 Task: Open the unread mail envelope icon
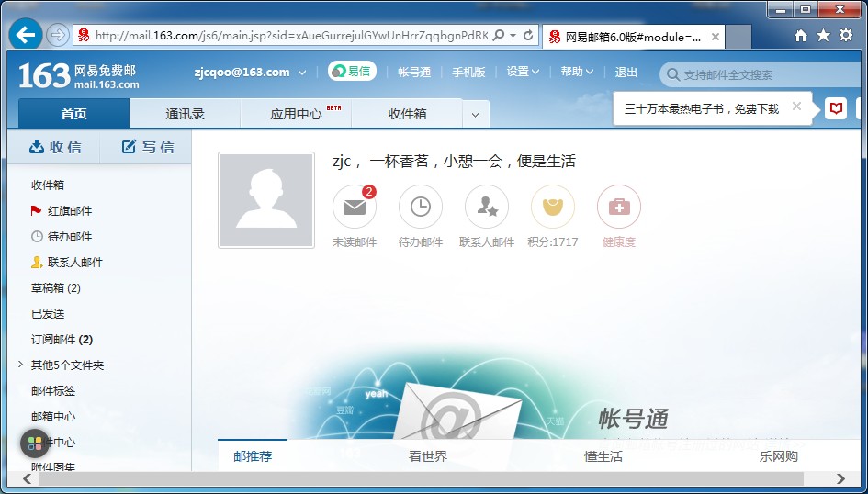click(x=355, y=207)
